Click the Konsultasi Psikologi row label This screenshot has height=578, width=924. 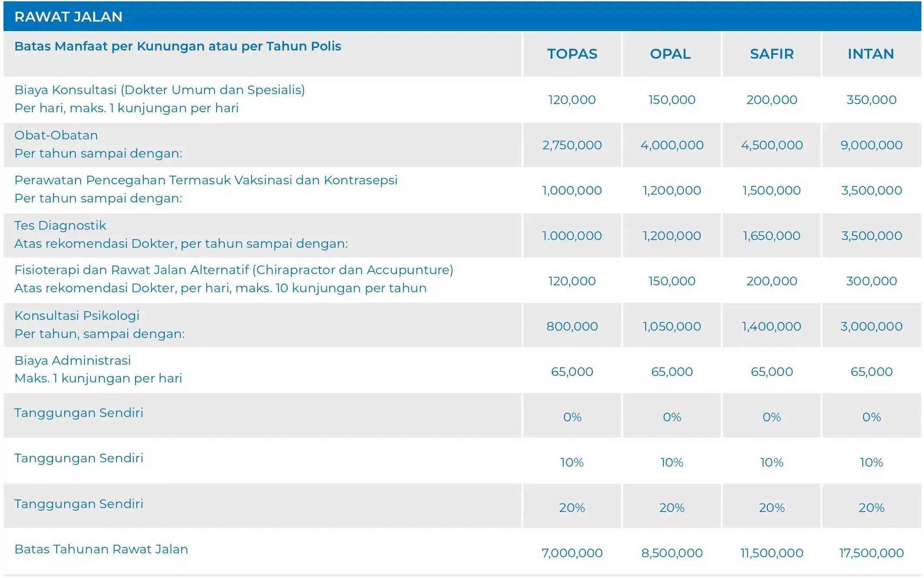[77, 316]
